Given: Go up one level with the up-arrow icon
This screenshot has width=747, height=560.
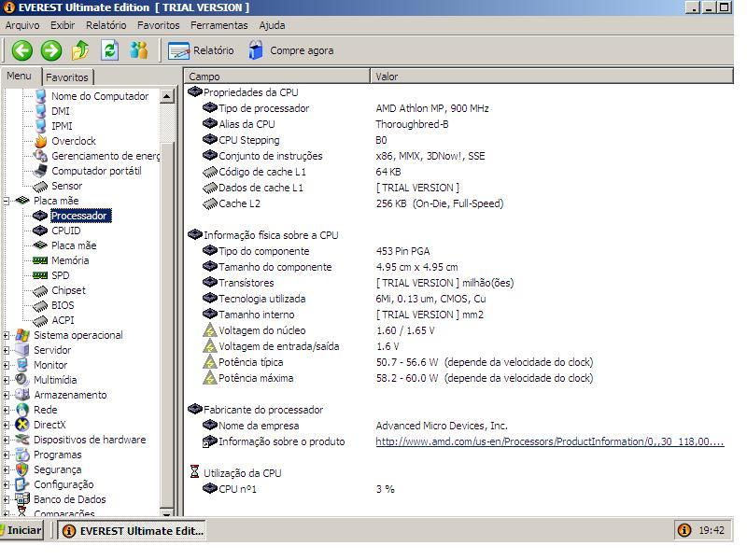Looking at the screenshot, I should (x=80, y=50).
